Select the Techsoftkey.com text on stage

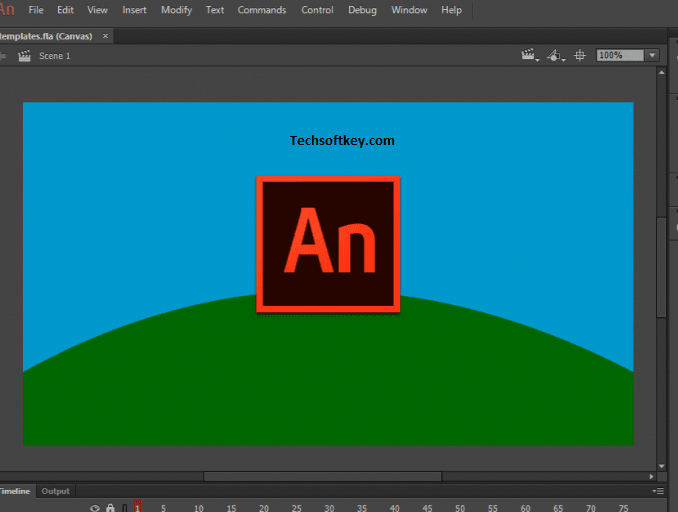click(x=342, y=141)
